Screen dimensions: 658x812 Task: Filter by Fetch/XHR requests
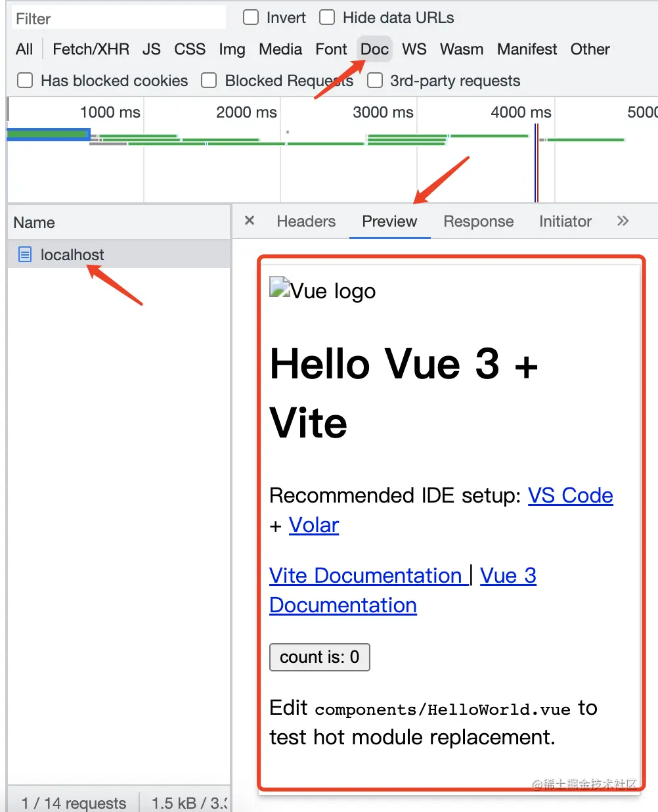91,49
